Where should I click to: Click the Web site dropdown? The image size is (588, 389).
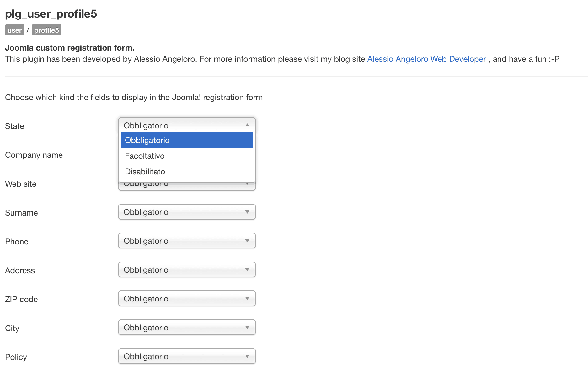187,186
